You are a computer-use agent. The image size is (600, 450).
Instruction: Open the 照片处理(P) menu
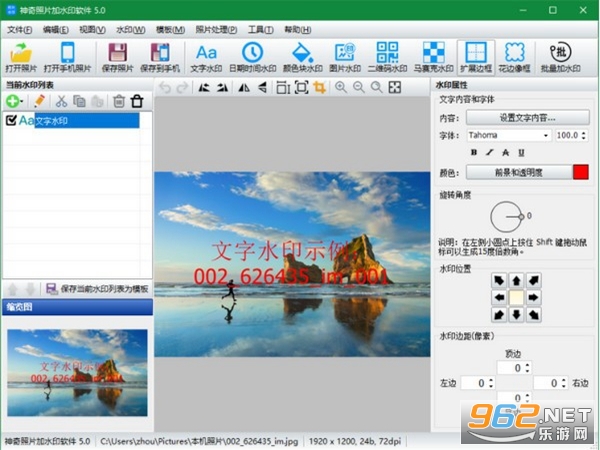[x=216, y=29]
